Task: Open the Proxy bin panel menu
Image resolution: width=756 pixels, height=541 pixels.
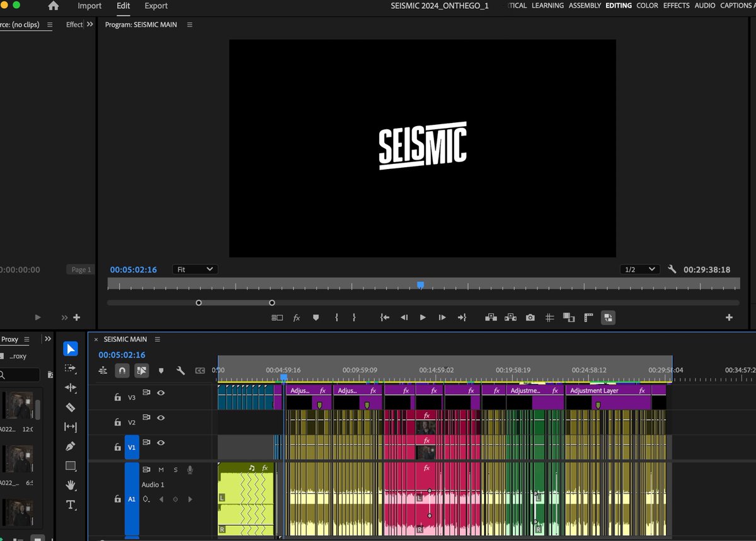Action: [26, 339]
